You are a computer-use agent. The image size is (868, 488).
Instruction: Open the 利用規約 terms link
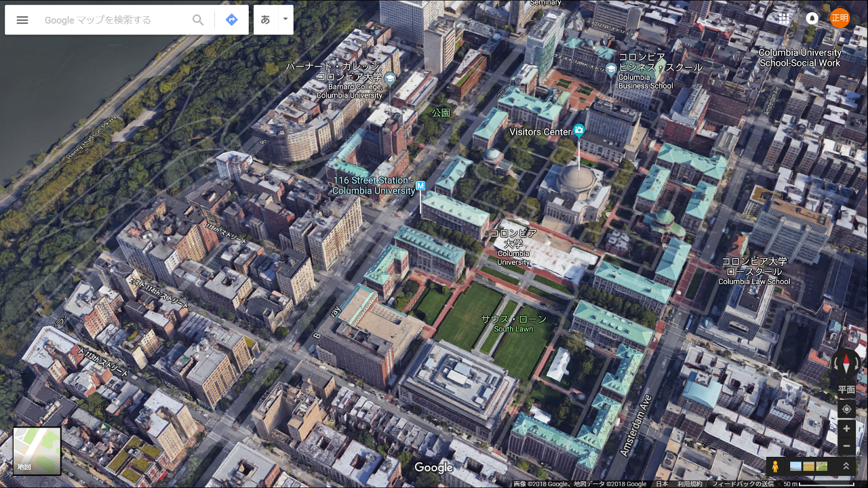[690, 484]
